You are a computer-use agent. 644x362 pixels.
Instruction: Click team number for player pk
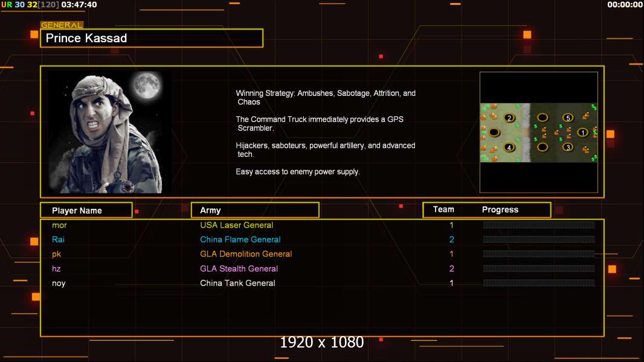(451, 254)
